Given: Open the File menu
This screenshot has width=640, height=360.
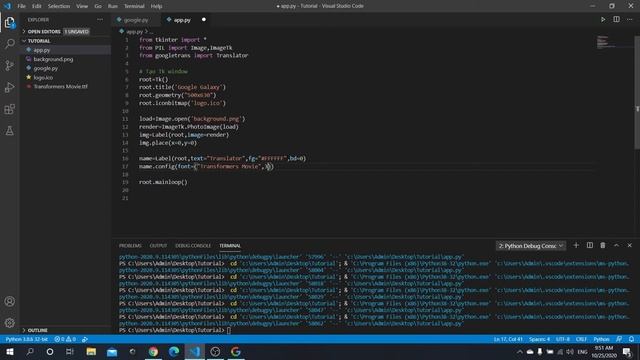Looking at the screenshot, I should tap(21, 6).
